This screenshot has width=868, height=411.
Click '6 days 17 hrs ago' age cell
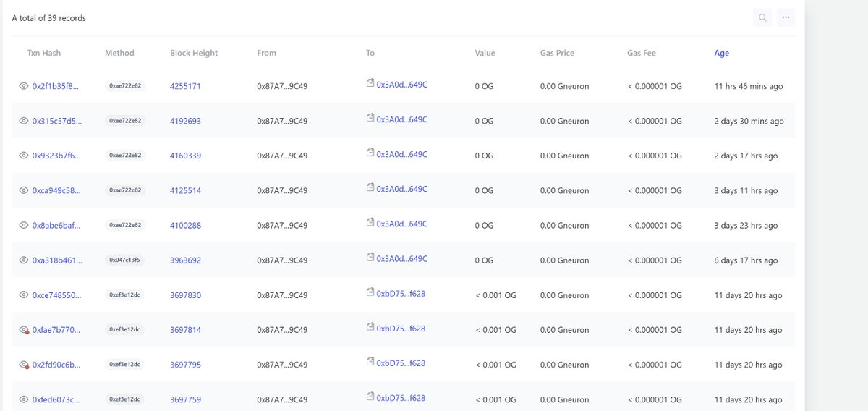pyautogui.click(x=746, y=260)
